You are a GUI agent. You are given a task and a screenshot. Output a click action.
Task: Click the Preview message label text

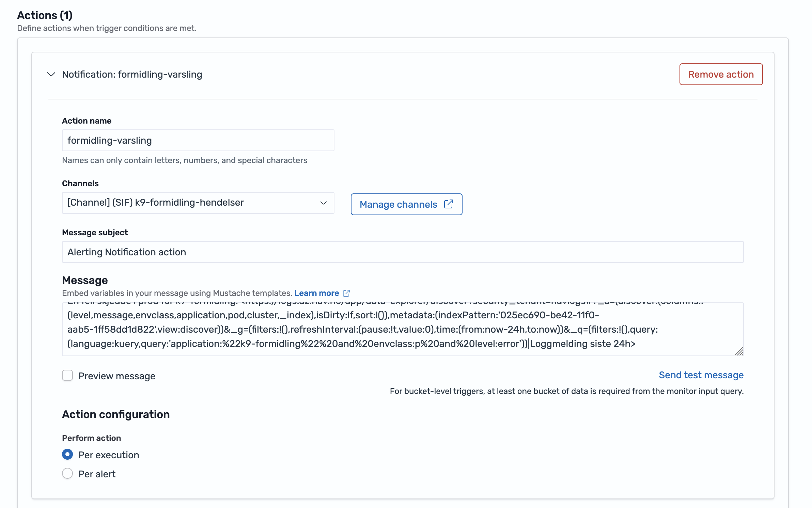(117, 376)
